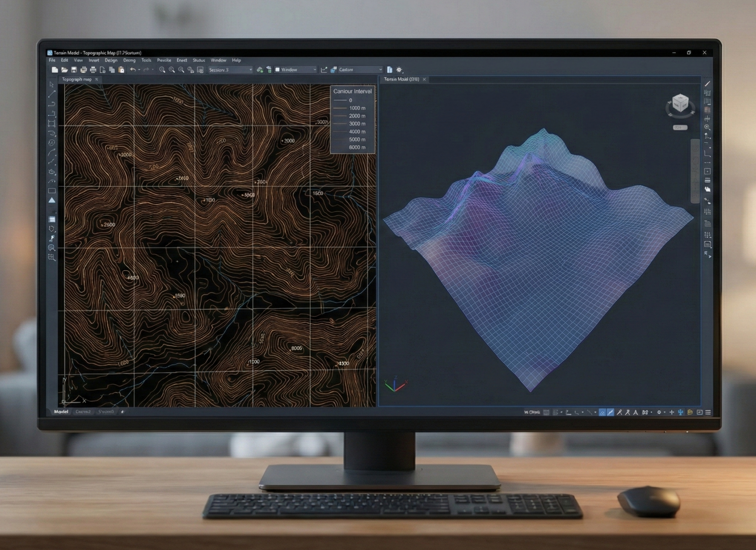Click the Save floppy disk icon
Screen dimensions: 756x550
point(74,70)
